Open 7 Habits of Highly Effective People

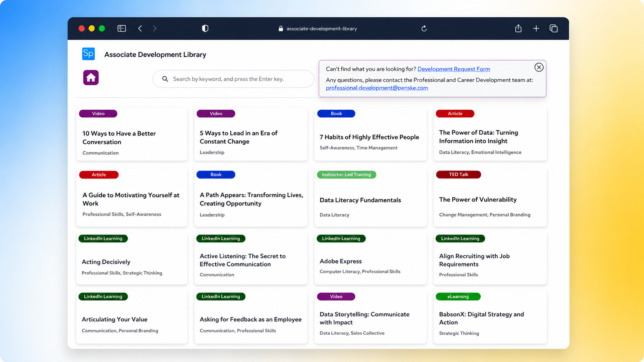[371, 134]
